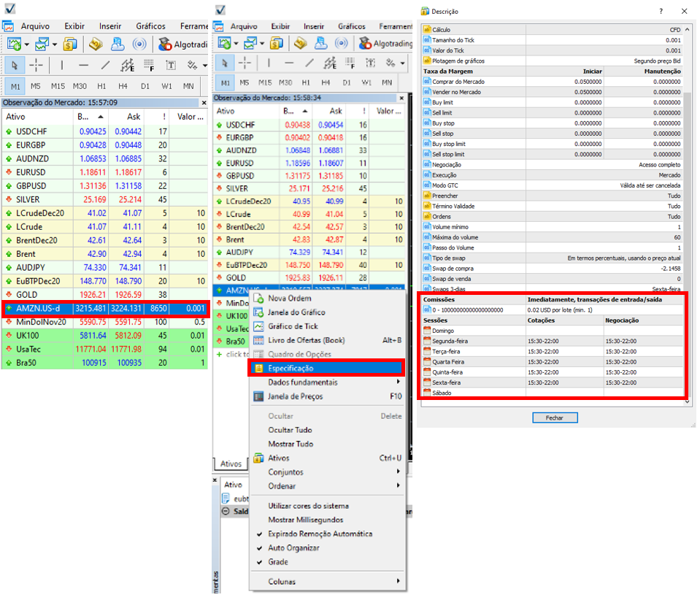This screenshot has height=600, width=700.
Task: Expand the "Dados fundamentais" submenu
Action: (x=327, y=382)
